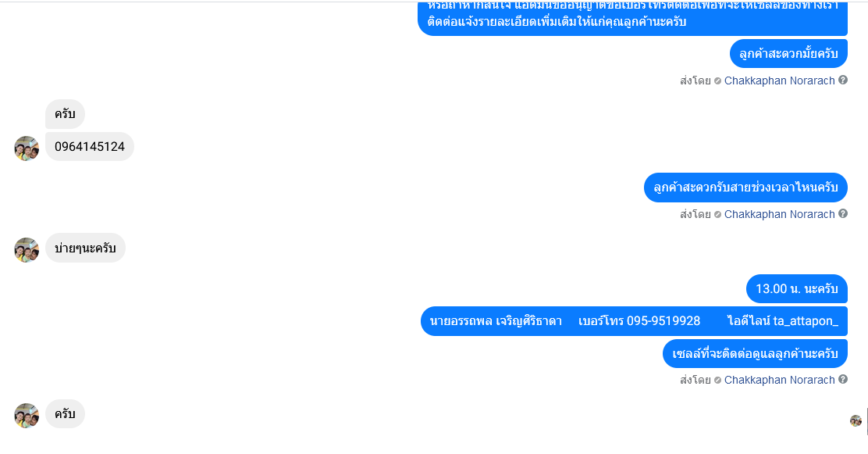Open the verified badge before first Chakkaphan Norarach
Image resolution: width=868 pixels, height=454 pixels.
pyautogui.click(x=717, y=81)
